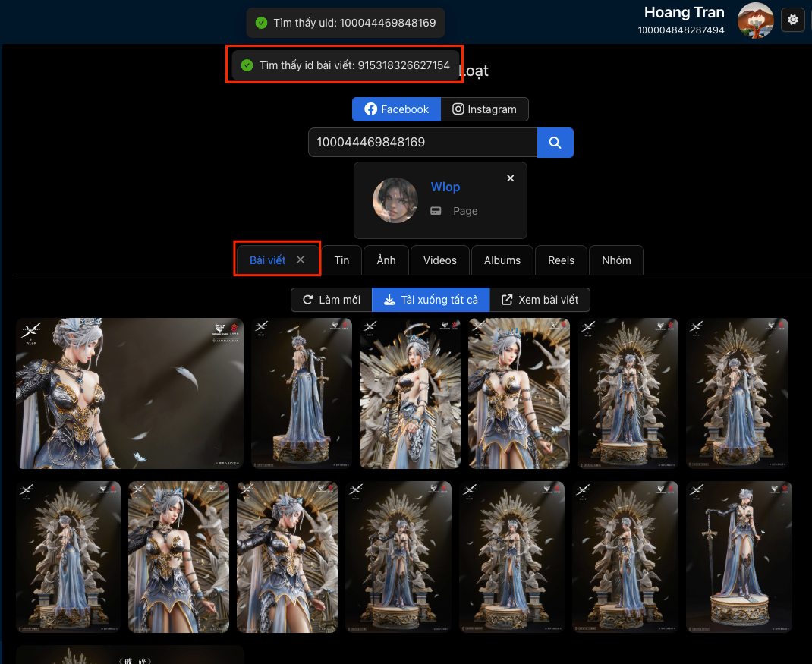Open the Ảnh tab
This screenshot has height=664, width=812.
386,260
